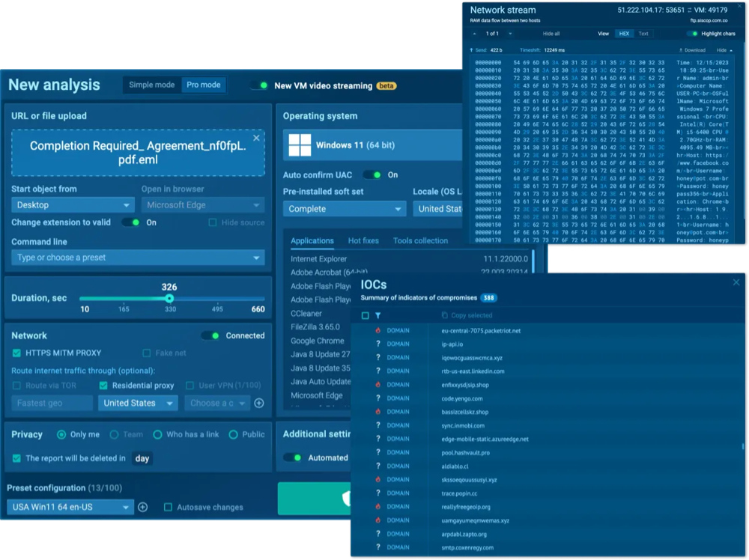
Task: Click the flame icon for eu-central-7075.packetriot.net
Action: coord(377,330)
